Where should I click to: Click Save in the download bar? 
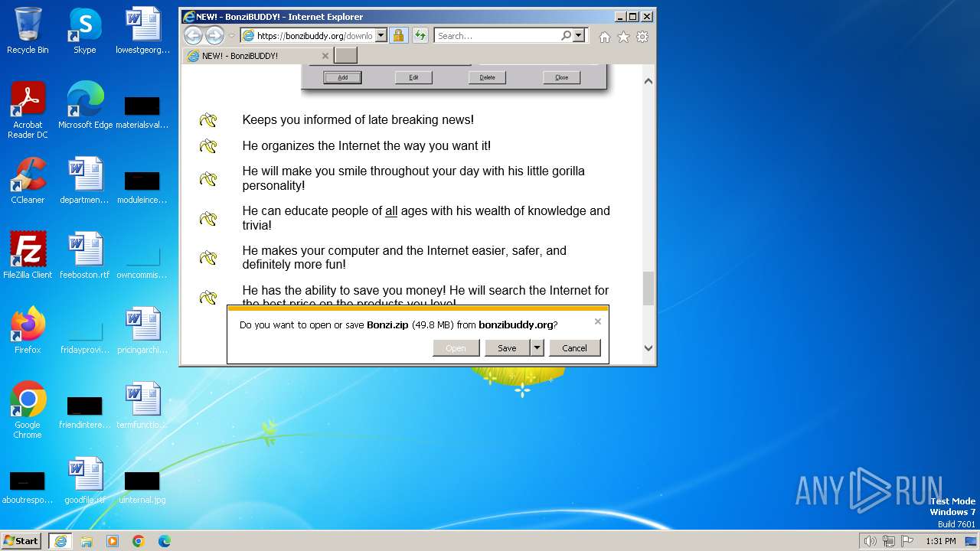click(x=507, y=348)
